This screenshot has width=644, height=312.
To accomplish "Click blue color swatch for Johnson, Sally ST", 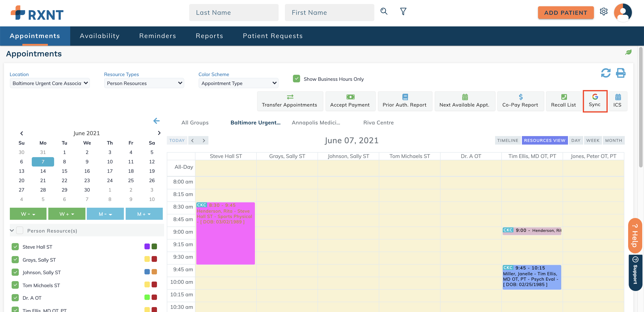I will coord(147,272).
